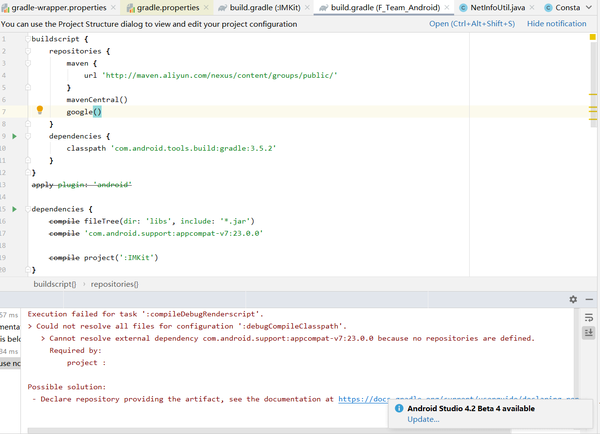
Task: Collapse the maven block fold marker
Action: point(28,63)
